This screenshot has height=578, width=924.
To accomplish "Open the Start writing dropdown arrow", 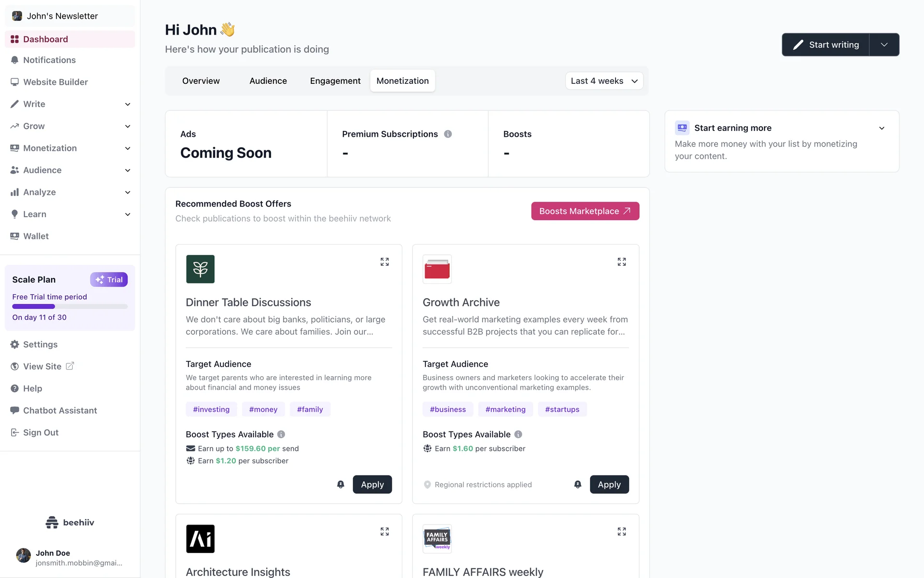I will [x=884, y=45].
